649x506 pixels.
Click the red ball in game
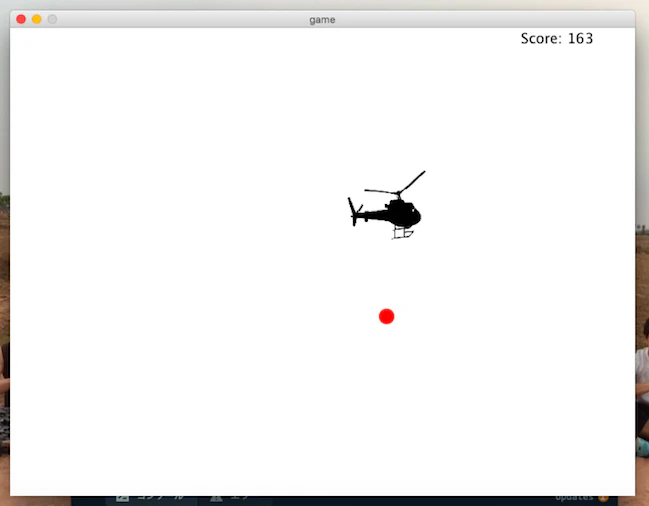coord(387,317)
